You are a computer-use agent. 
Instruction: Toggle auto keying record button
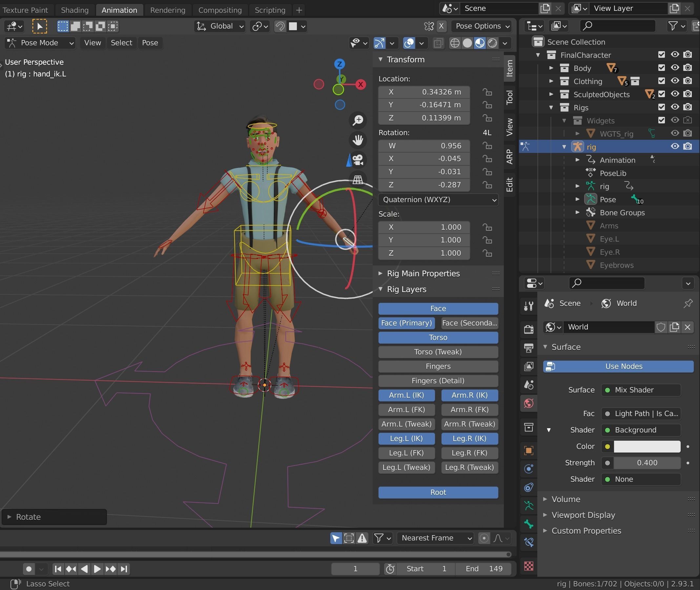pyautogui.click(x=29, y=569)
